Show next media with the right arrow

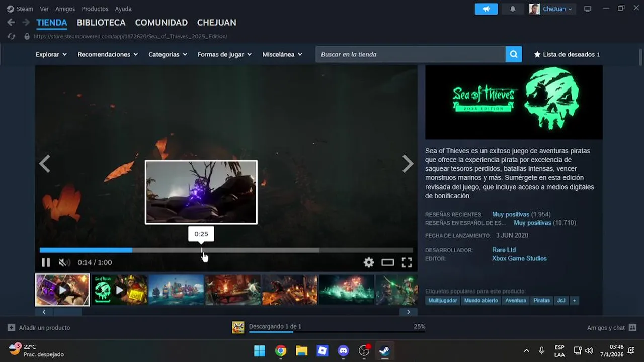point(408,164)
